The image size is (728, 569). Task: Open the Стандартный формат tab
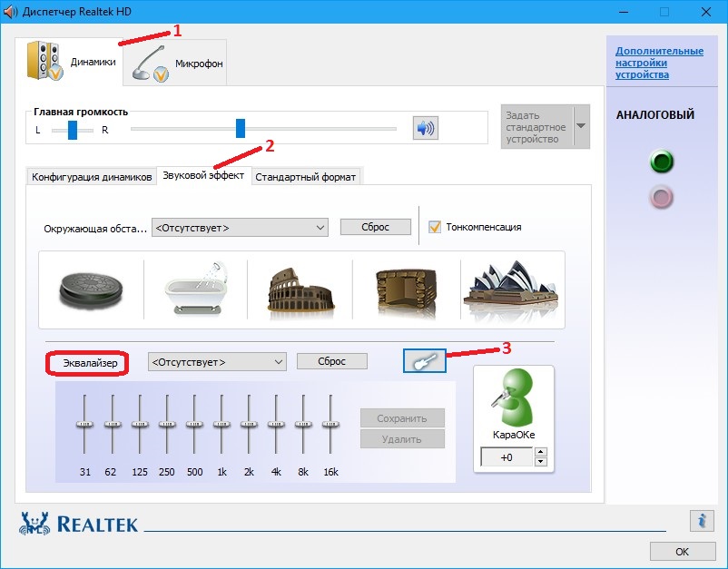coord(306,177)
